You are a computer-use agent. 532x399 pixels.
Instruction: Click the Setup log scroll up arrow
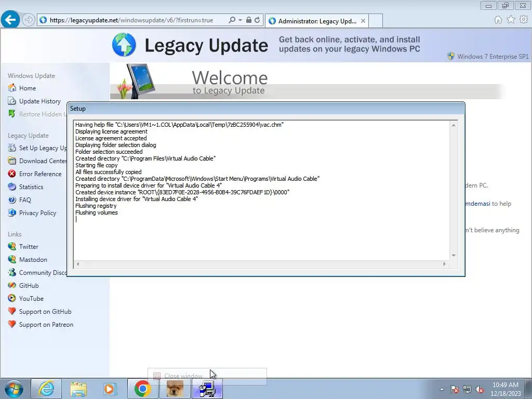tap(454, 125)
